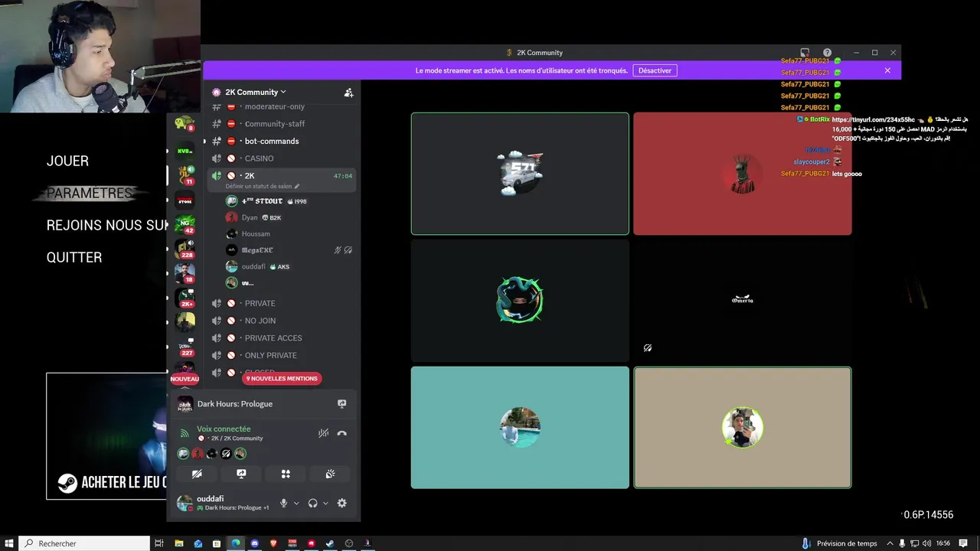This screenshot has height=551, width=980.
Task: Click 'Définir un statut de salon'
Action: 262,187
